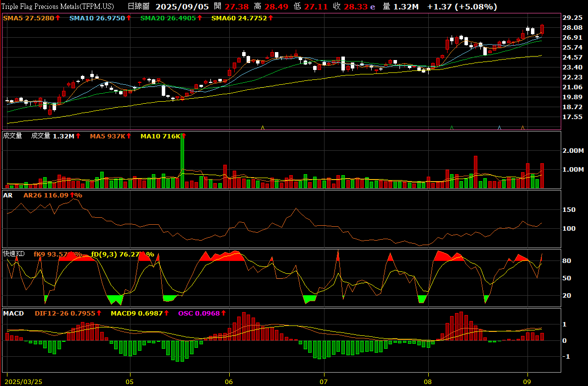Click the red up arrow beside SMA5 value
Screen dimensions: 588x386
coord(58,18)
